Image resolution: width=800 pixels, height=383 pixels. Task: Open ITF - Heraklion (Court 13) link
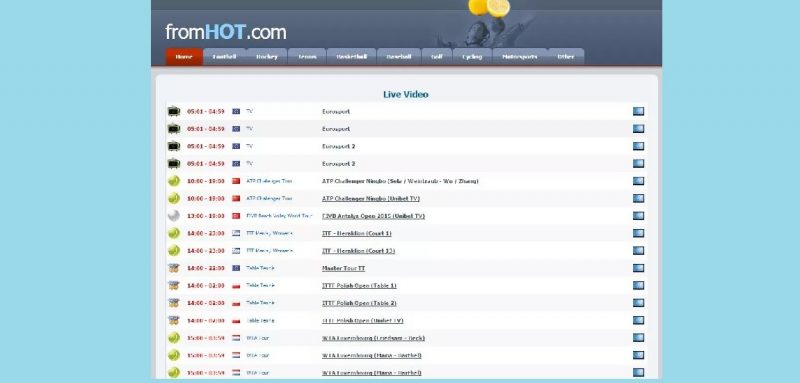click(358, 250)
